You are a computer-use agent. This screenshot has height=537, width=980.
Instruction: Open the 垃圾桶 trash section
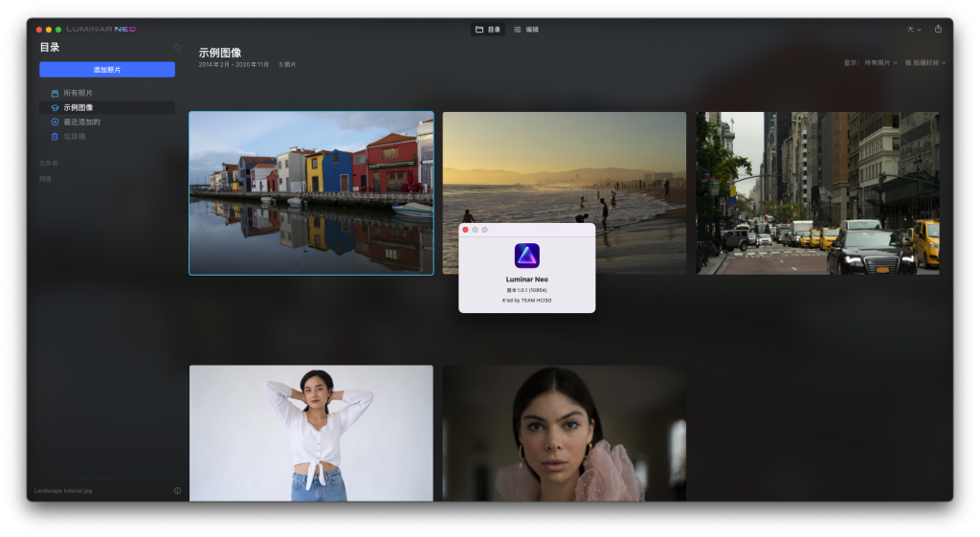point(107,136)
